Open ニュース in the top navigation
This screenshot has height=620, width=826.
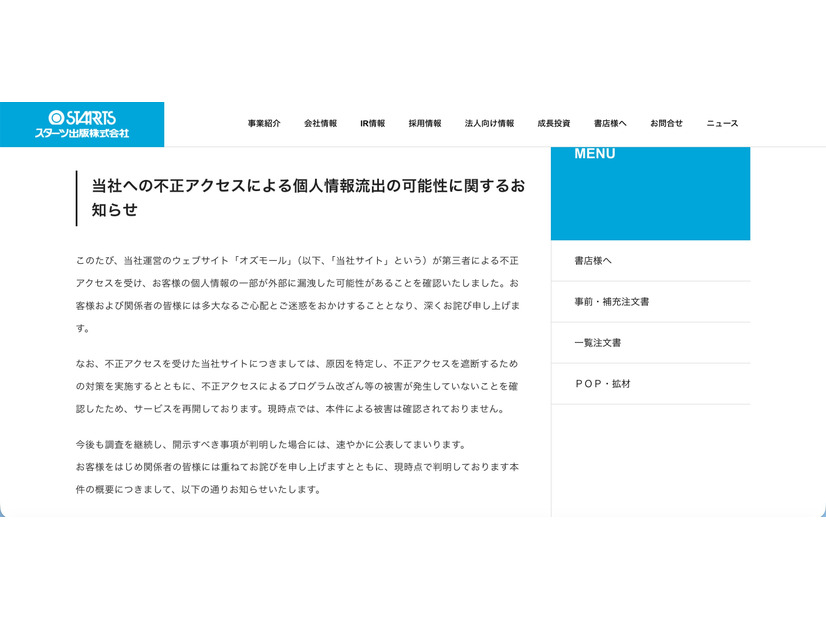point(722,123)
